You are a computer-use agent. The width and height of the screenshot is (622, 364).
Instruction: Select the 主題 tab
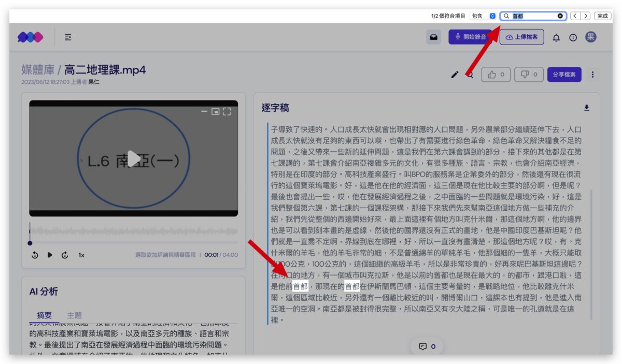[75, 315]
